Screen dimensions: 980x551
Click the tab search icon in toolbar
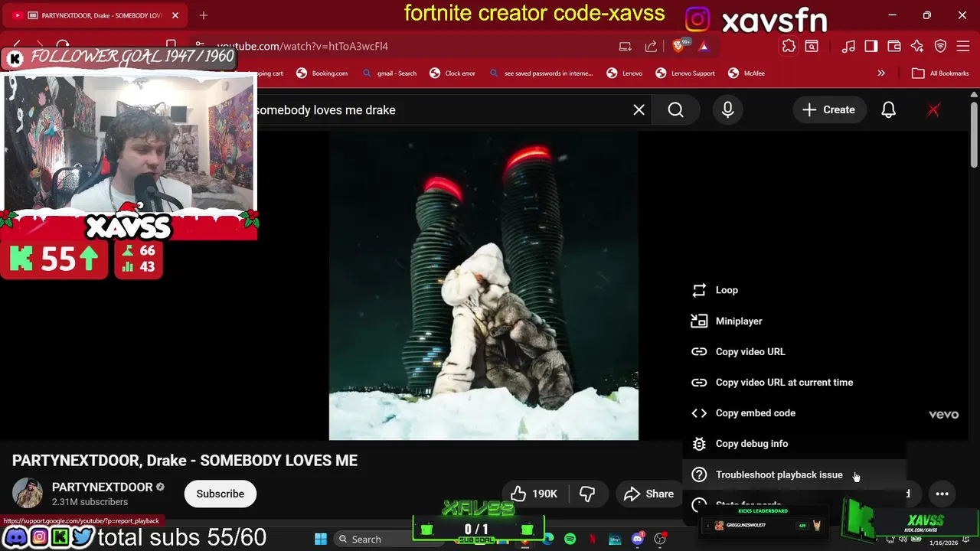point(812,46)
